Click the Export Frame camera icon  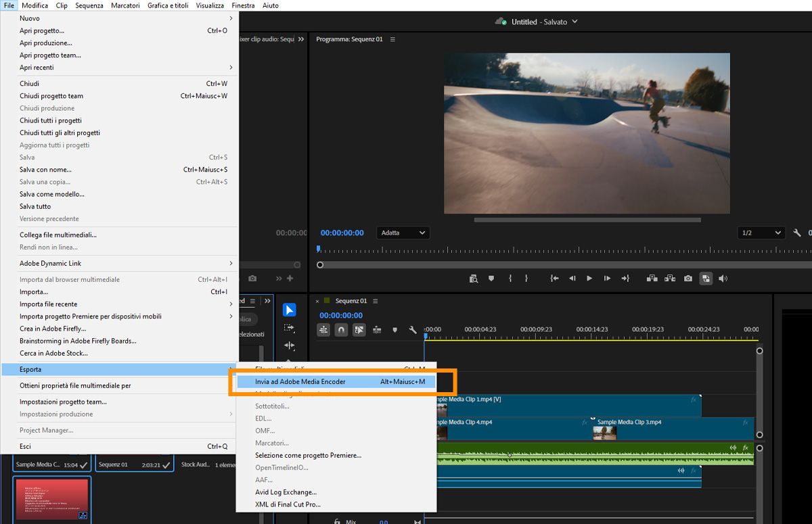point(688,279)
